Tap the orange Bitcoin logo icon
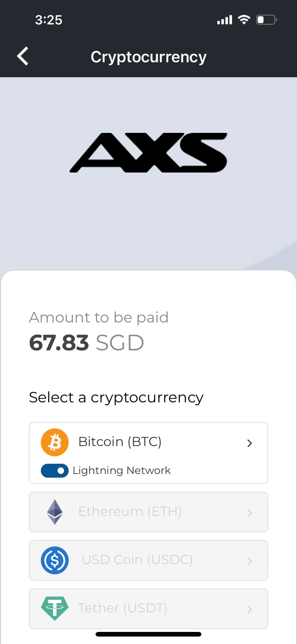This screenshot has height=644, width=297. coord(55,442)
